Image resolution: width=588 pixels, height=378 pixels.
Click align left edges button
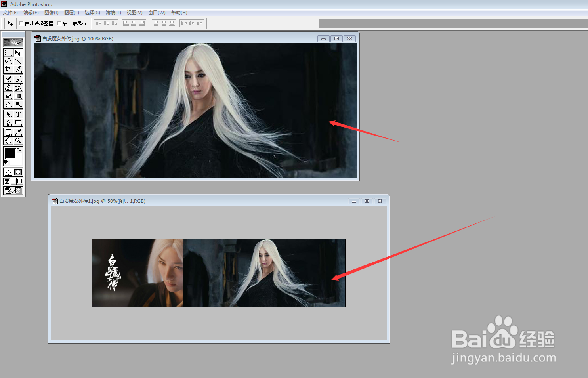pyautogui.click(x=126, y=23)
